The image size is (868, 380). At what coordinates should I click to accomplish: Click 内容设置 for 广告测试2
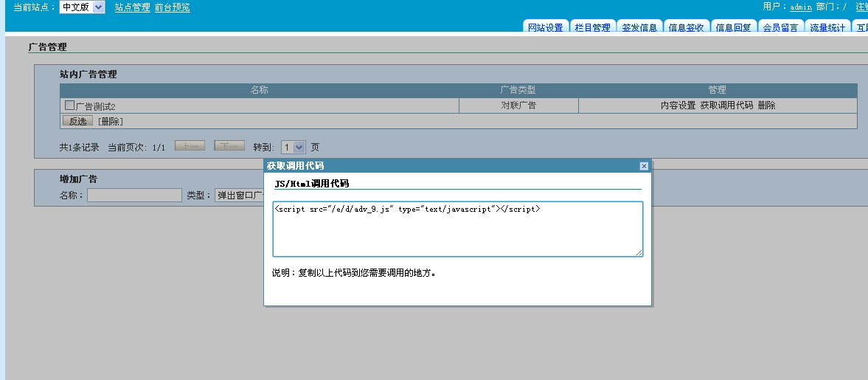coord(678,106)
